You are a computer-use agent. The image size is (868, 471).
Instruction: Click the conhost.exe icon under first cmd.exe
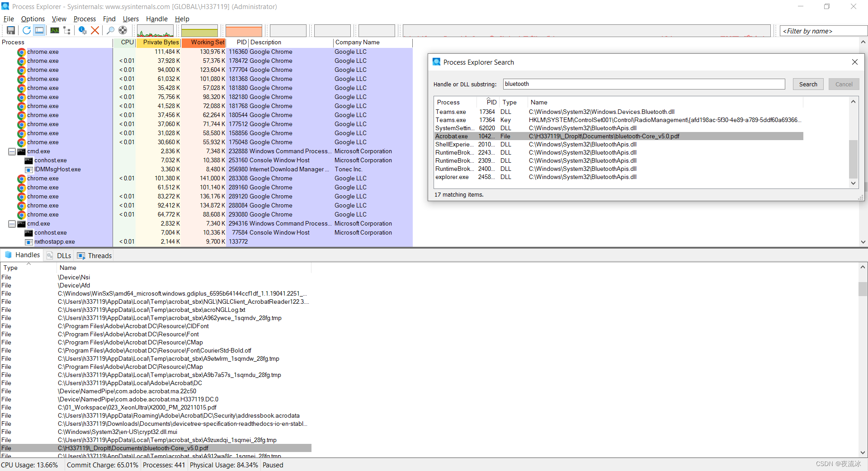(28, 160)
